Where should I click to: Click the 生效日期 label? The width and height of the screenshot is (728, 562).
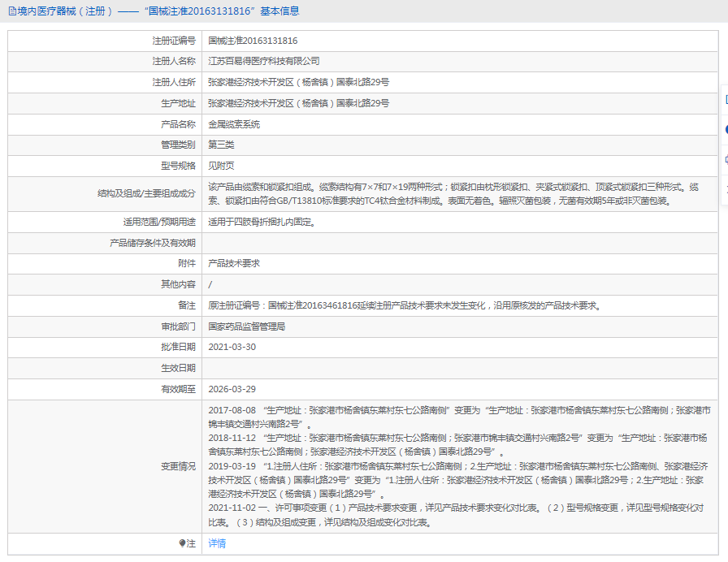coord(178,368)
